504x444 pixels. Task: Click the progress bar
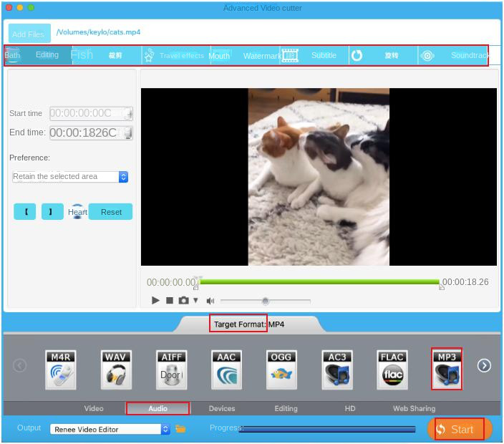(x=327, y=429)
